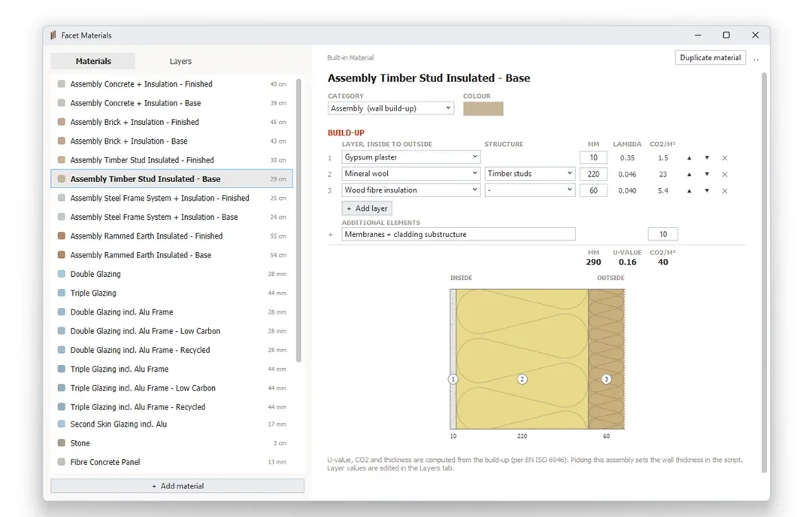The height and width of the screenshot is (517, 812).
Task: Click layer marker 3 in the diagram
Action: coord(606,379)
